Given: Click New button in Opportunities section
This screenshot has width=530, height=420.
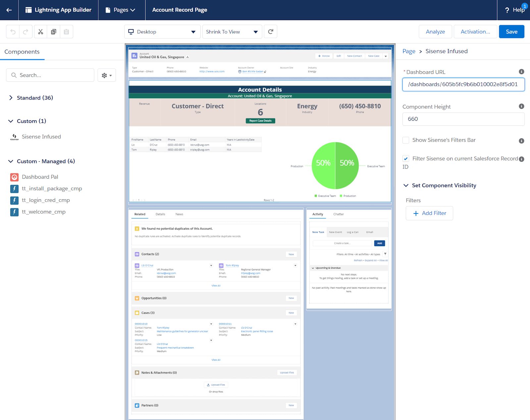Looking at the screenshot, I should pos(291,298).
